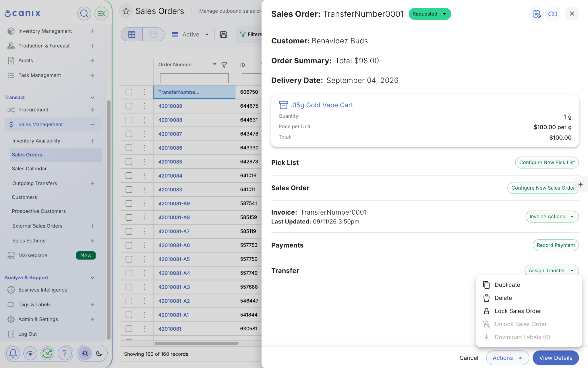
Task: Select checkbox next to order 42010085
Action: pyautogui.click(x=129, y=162)
